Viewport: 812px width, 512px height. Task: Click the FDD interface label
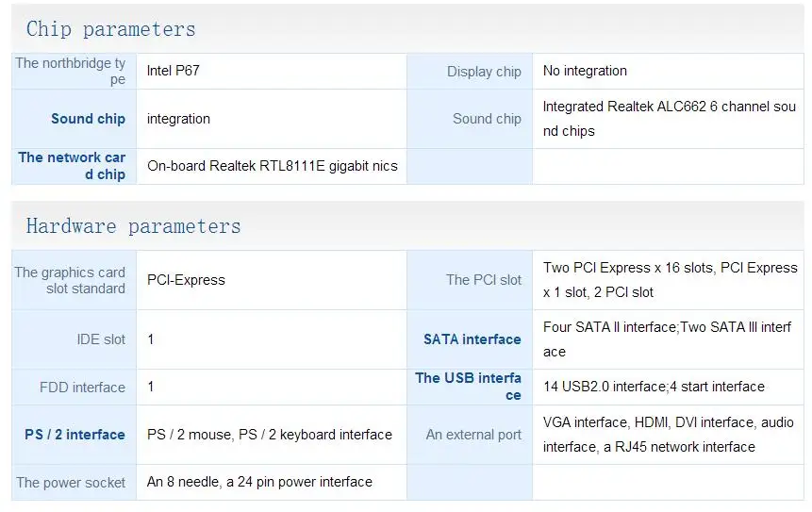(x=82, y=388)
